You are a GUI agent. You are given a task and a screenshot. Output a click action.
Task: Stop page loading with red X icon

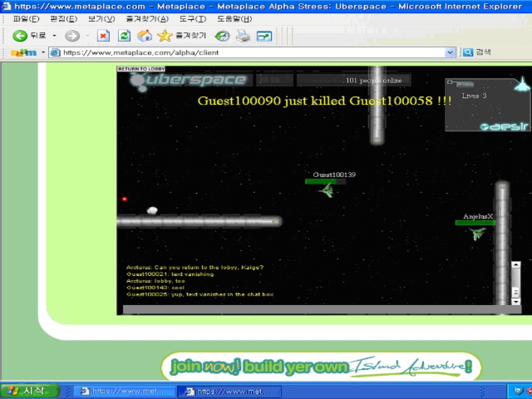click(103, 36)
